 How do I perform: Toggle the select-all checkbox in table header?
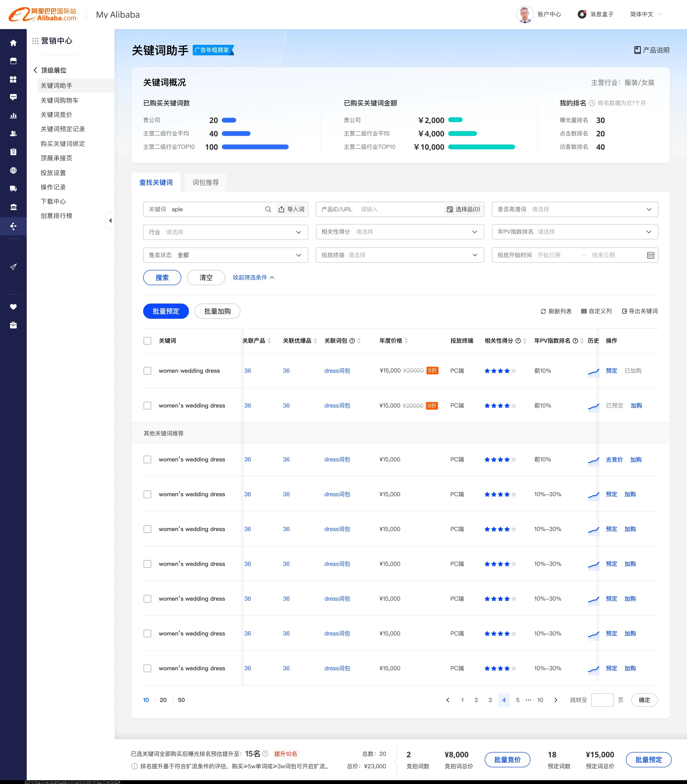[147, 341]
